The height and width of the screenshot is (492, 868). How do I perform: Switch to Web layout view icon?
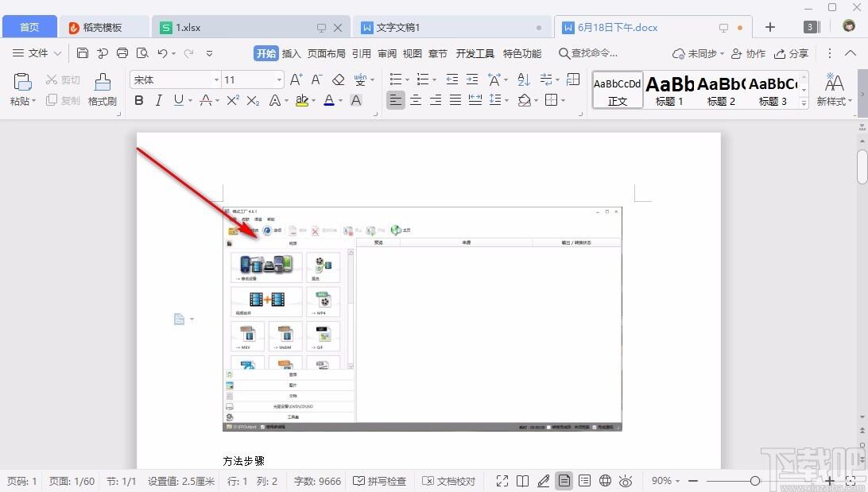605,481
